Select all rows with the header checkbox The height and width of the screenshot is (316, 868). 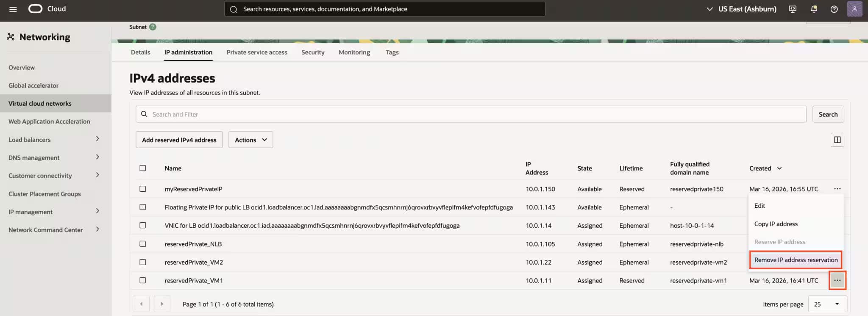(143, 168)
